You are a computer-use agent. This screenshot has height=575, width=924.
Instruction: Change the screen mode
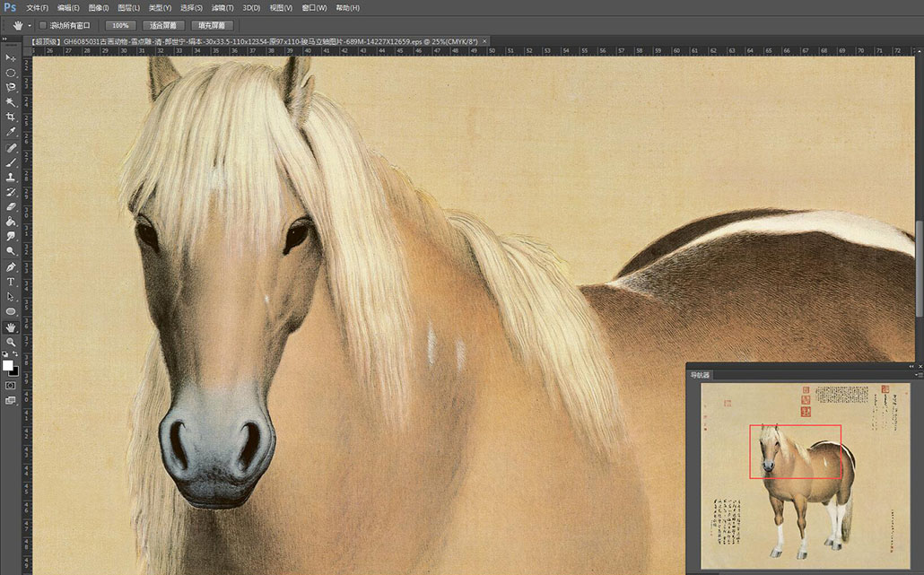click(x=11, y=401)
